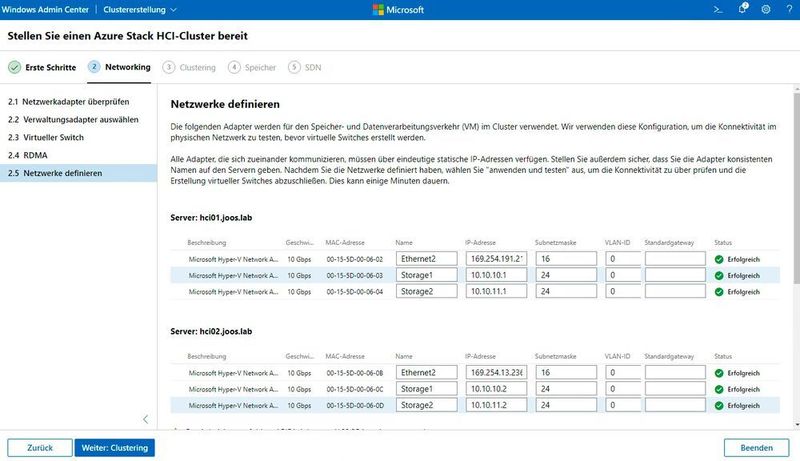Edit IP address field 10.10.11.2

pos(496,405)
